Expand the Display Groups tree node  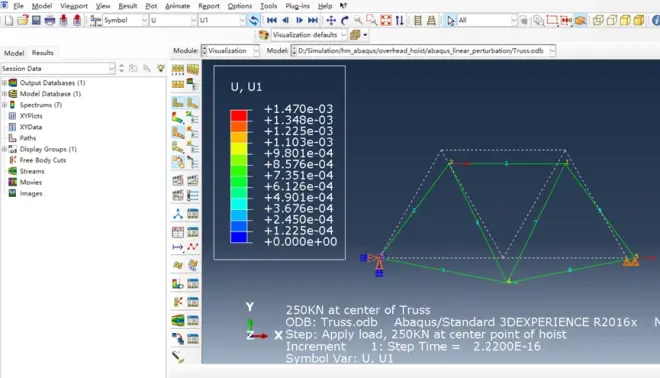[x=5, y=149]
